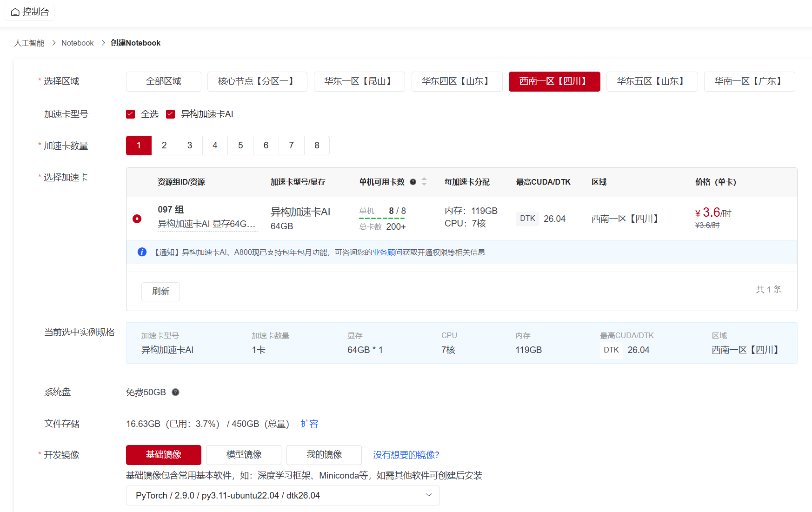This screenshot has height=512, width=812.
Task: Set accelerator card count to 4
Action: [x=215, y=146]
